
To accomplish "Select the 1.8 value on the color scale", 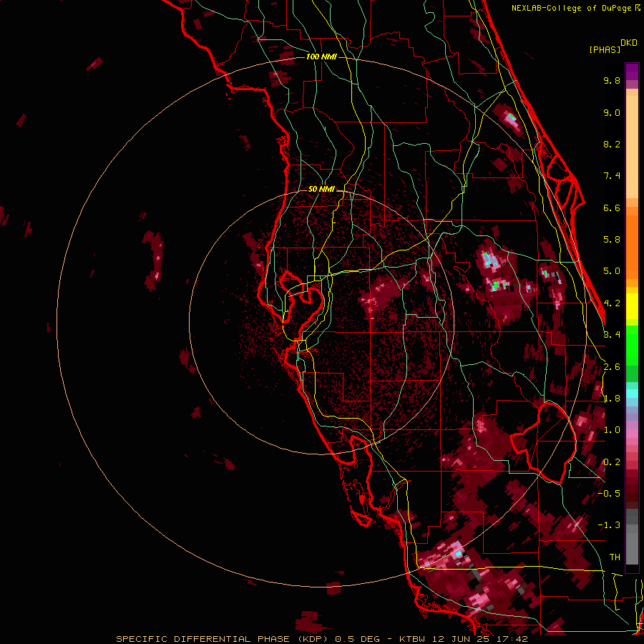I will point(612,399).
